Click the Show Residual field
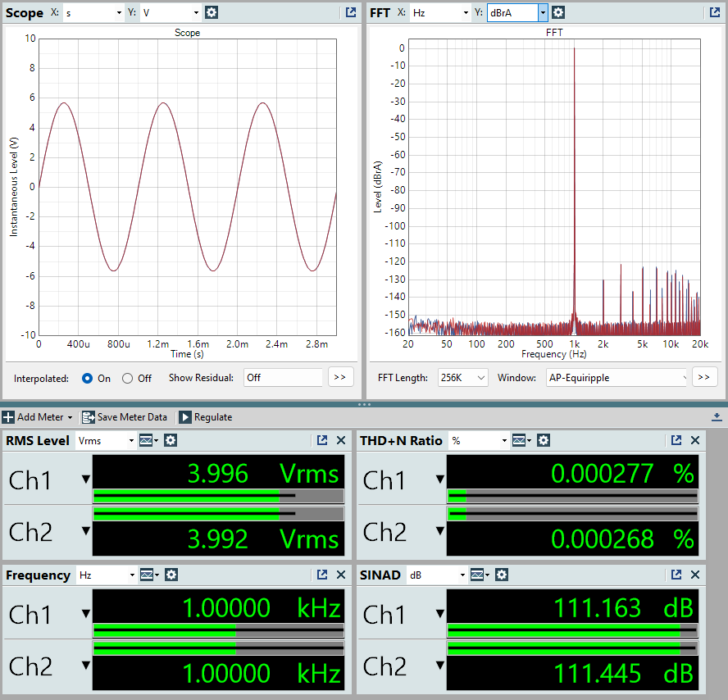 pos(283,378)
